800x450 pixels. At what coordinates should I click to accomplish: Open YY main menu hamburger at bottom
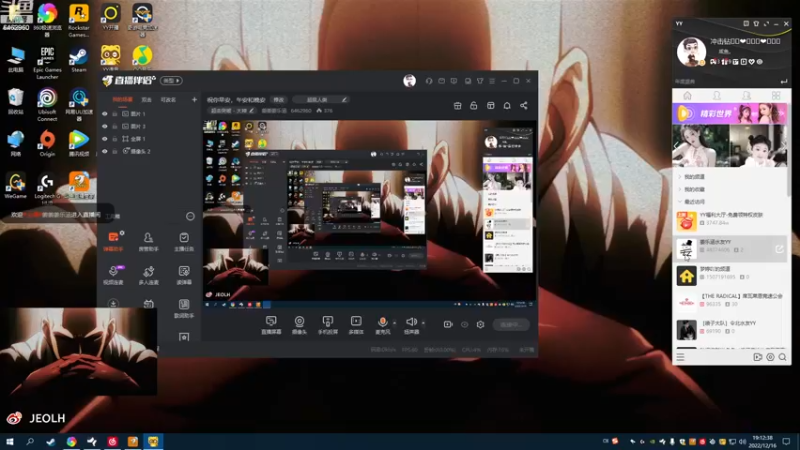tap(680, 357)
